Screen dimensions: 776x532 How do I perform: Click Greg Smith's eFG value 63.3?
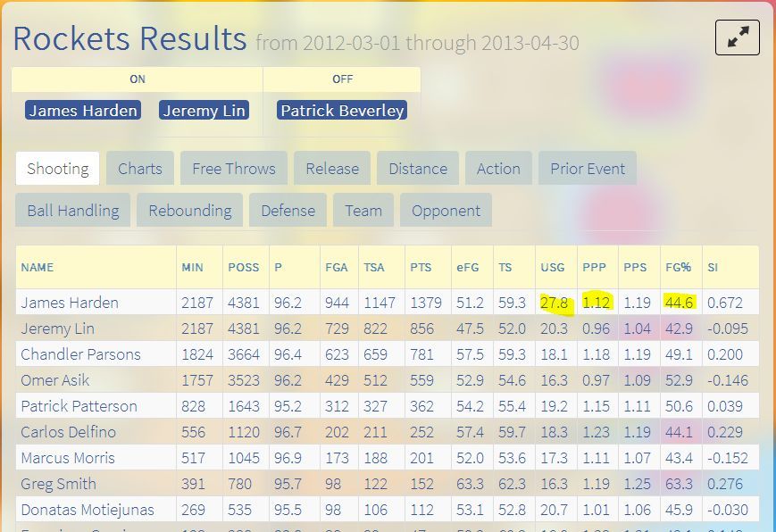click(470, 484)
